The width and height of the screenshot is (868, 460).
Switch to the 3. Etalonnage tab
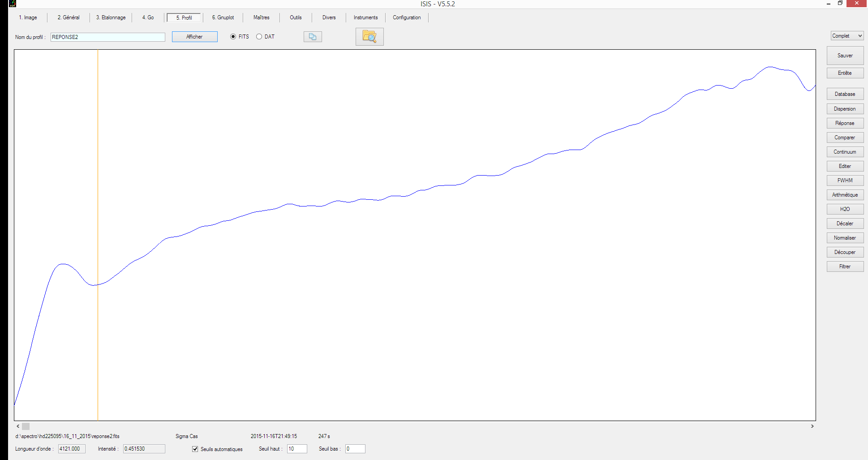click(111, 17)
